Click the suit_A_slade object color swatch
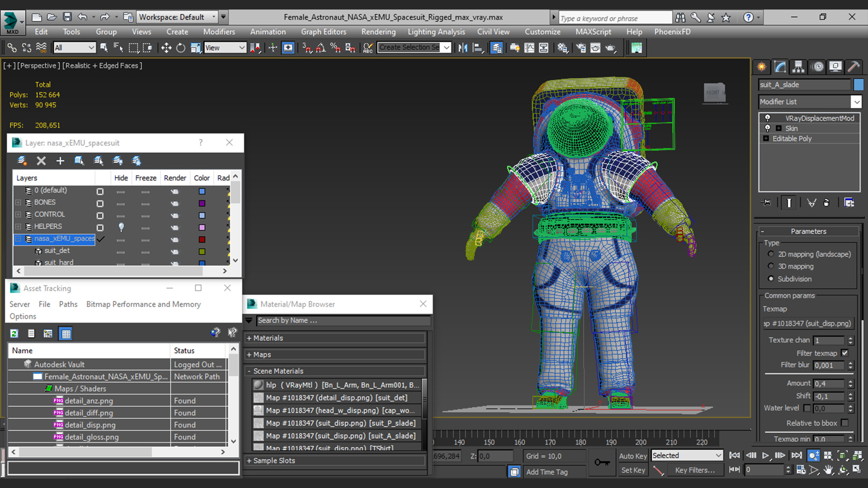The width and height of the screenshot is (868, 488). (x=858, y=84)
